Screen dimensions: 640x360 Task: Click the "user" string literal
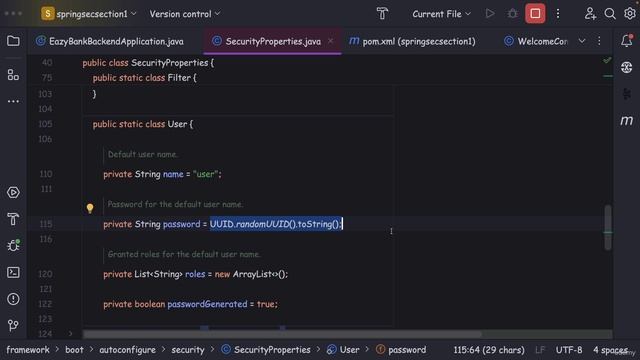point(205,174)
